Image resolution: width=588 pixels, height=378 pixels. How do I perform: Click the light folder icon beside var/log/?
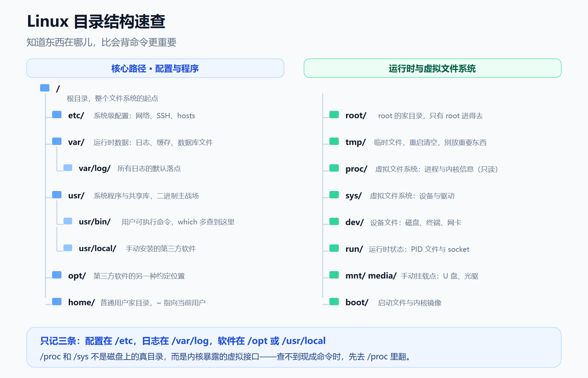(68, 168)
